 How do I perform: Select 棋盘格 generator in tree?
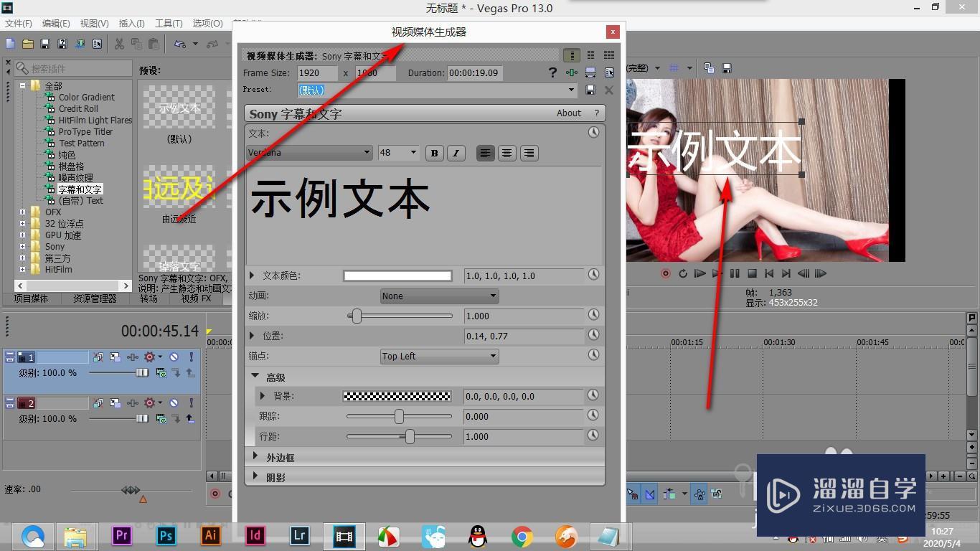click(71, 166)
